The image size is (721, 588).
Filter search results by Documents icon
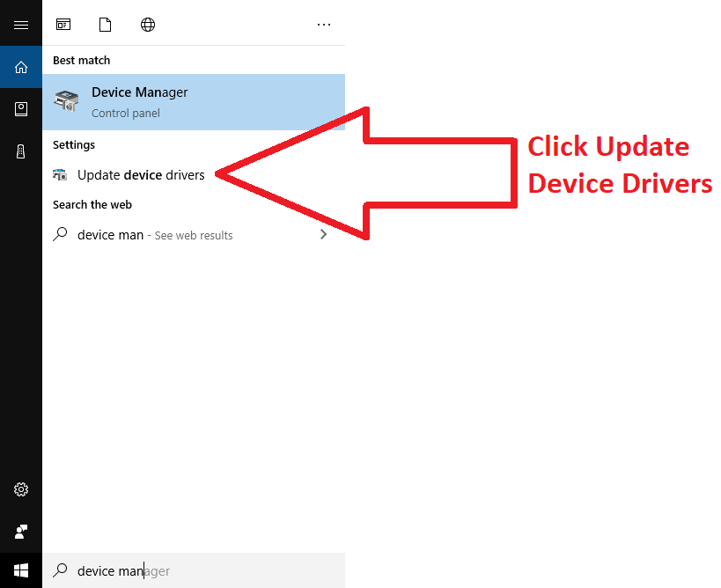pos(106,25)
